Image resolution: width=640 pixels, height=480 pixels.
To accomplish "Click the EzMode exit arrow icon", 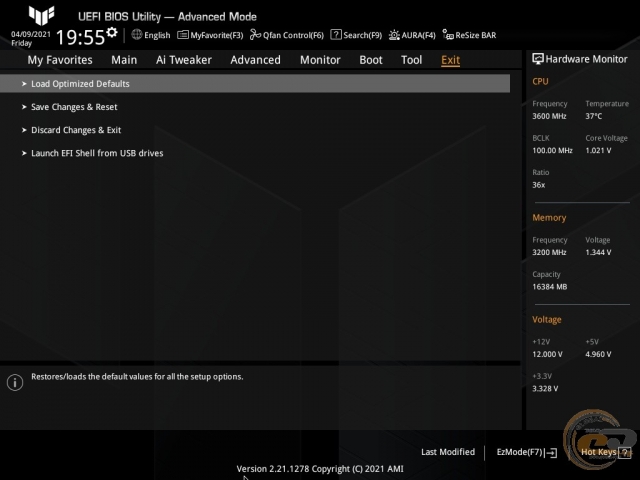I will (x=551, y=452).
